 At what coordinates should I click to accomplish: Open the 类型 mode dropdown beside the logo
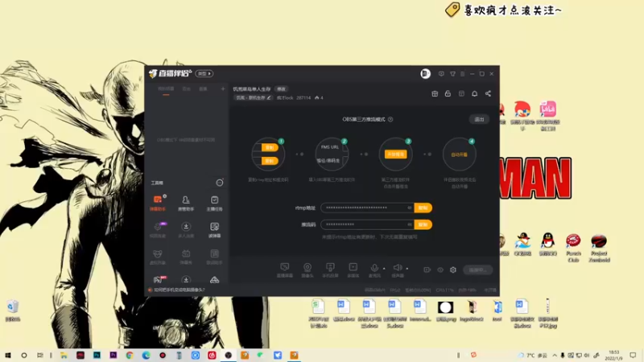[204, 73]
